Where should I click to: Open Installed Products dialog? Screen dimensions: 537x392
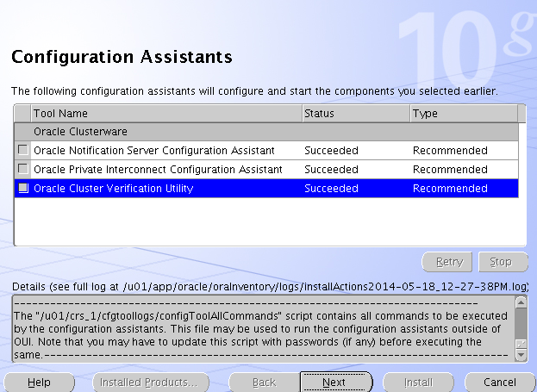[151, 382]
